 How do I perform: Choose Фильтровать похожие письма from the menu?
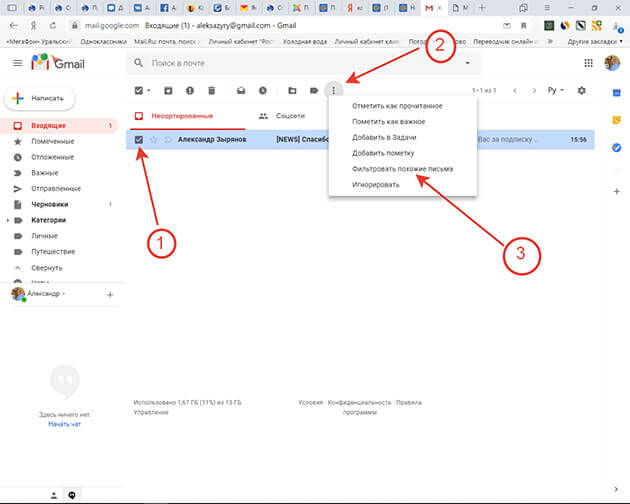click(x=402, y=169)
